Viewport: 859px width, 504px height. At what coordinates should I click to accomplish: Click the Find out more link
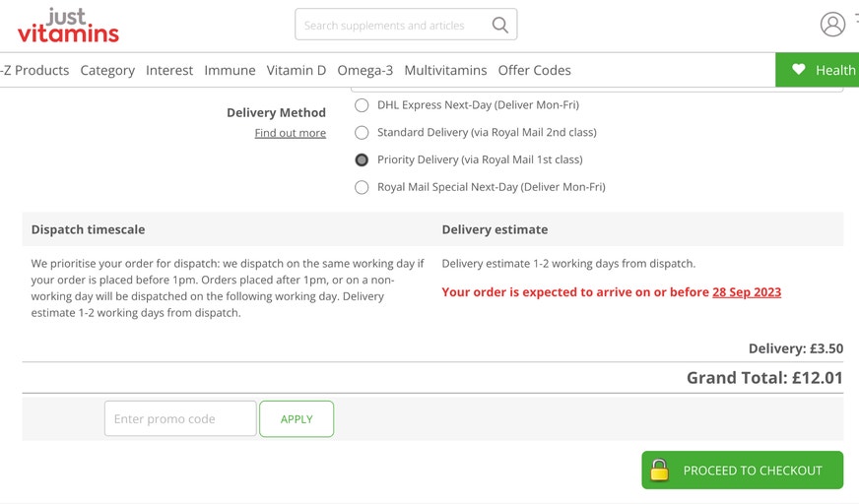point(291,133)
